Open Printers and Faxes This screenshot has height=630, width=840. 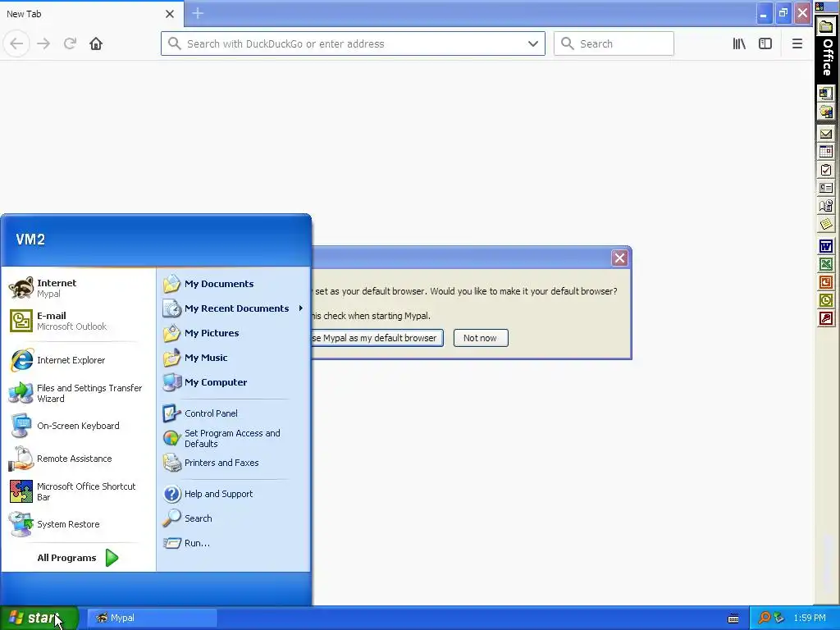(x=233, y=463)
